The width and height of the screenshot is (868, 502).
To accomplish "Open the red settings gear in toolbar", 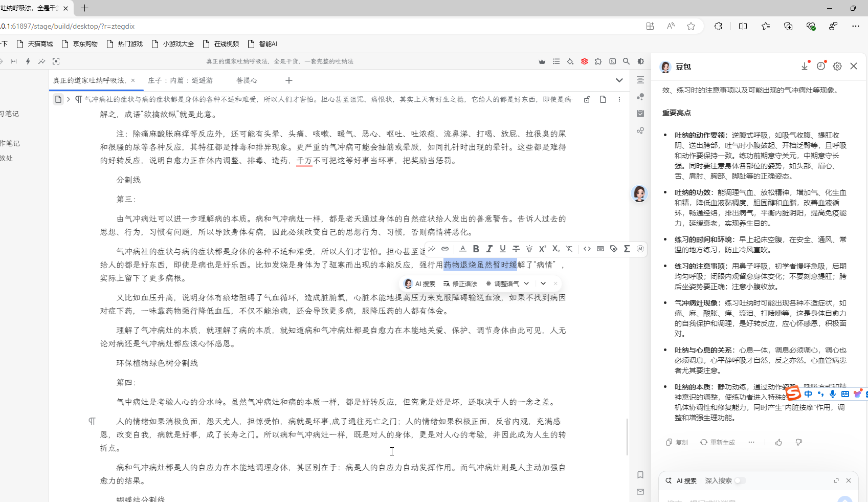I will click(x=584, y=61).
